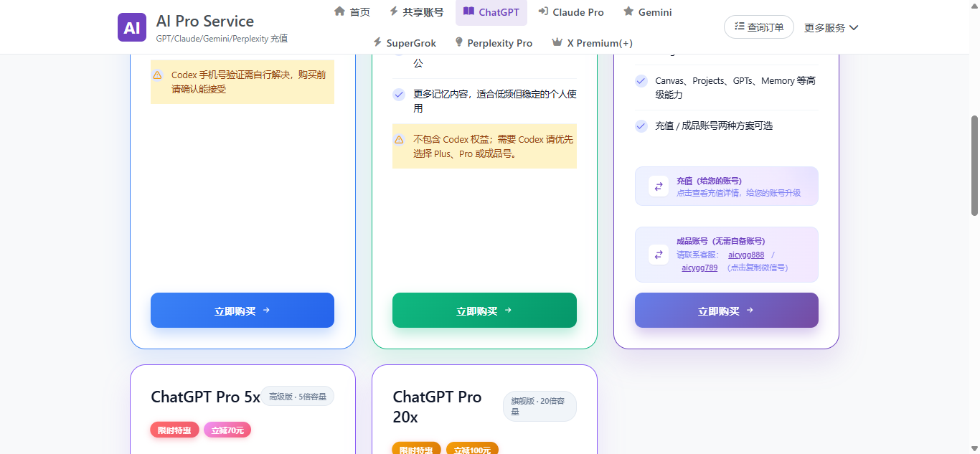
Task: Click the lightning icon beside 共享账号
Action: pos(393,11)
